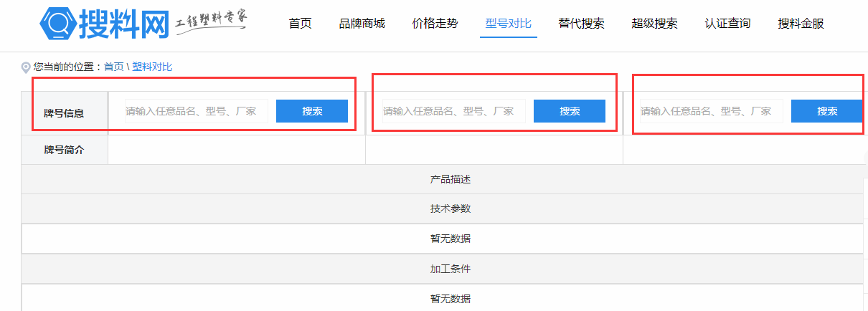Screen dimensions: 868x311
Task: Open the 搜料金服 navigation item
Action: pyautogui.click(x=801, y=24)
